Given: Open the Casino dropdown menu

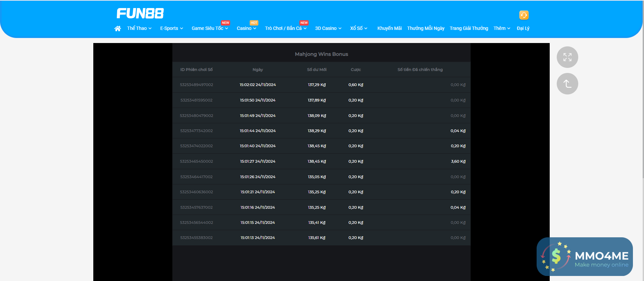Looking at the screenshot, I should pos(246,29).
